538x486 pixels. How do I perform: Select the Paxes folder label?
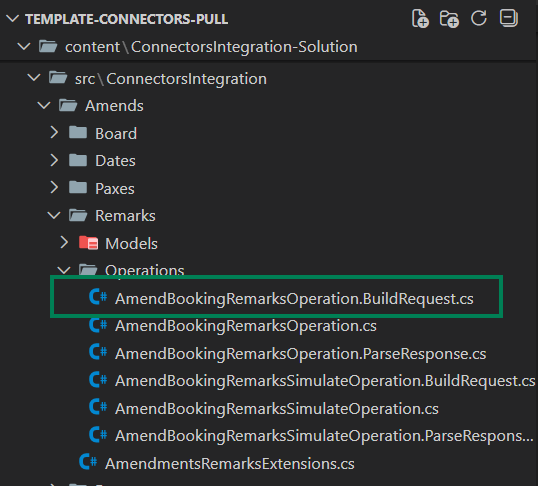[x=115, y=189]
